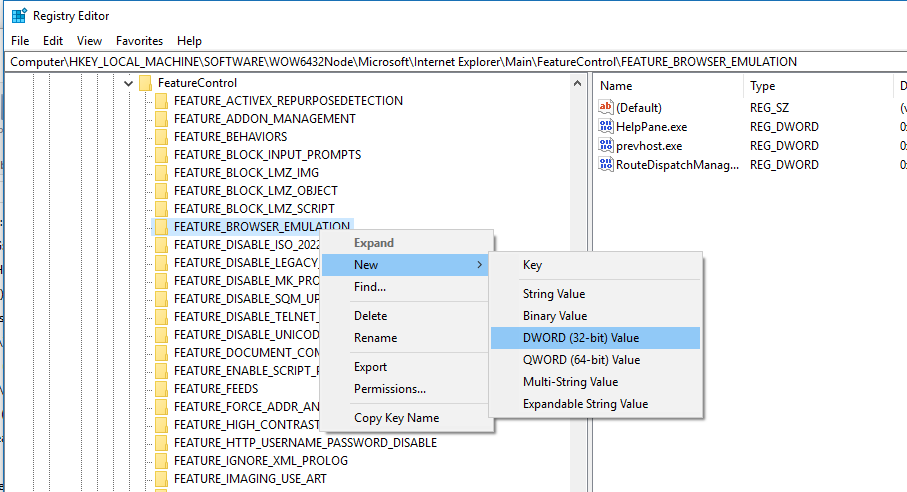
Task: Click folder icon of FEATURE_IMAGING_USE_ART
Action: point(161,478)
